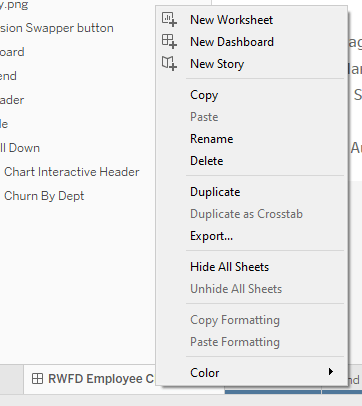
Task: Open the Export... option
Action: (x=251, y=236)
